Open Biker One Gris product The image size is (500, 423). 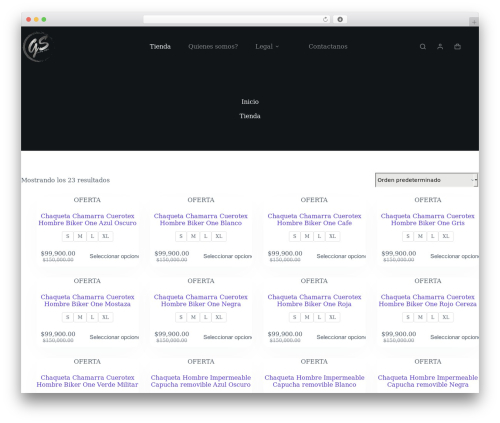click(x=428, y=219)
